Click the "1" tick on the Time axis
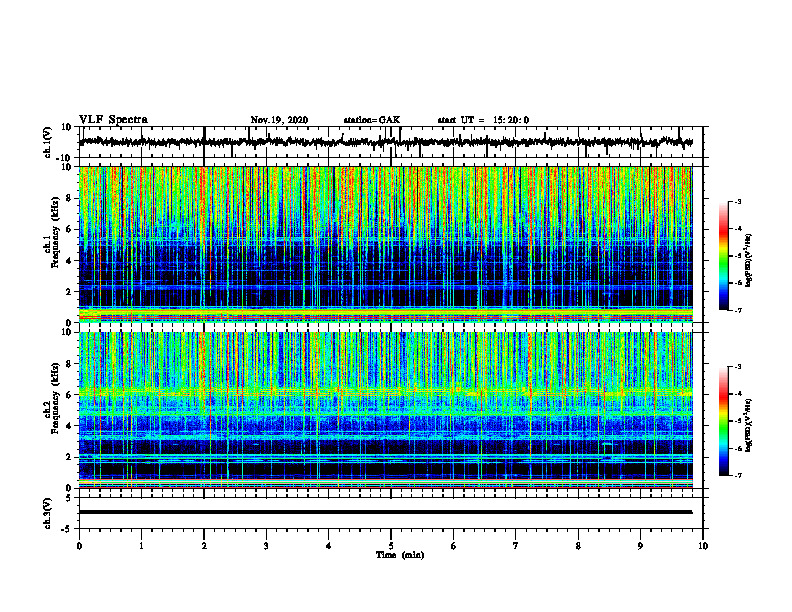Screen dimensions: 792x612 [141, 546]
